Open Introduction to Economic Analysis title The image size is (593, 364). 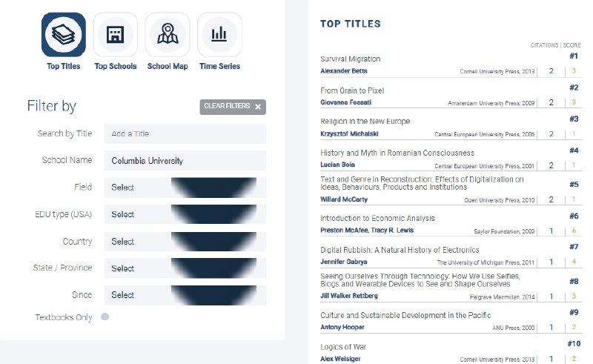[377, 219]
